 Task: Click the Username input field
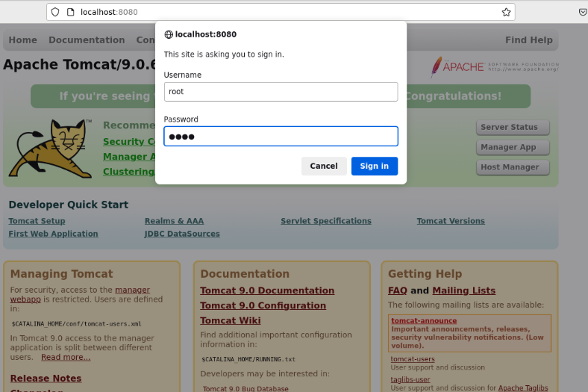281,92
